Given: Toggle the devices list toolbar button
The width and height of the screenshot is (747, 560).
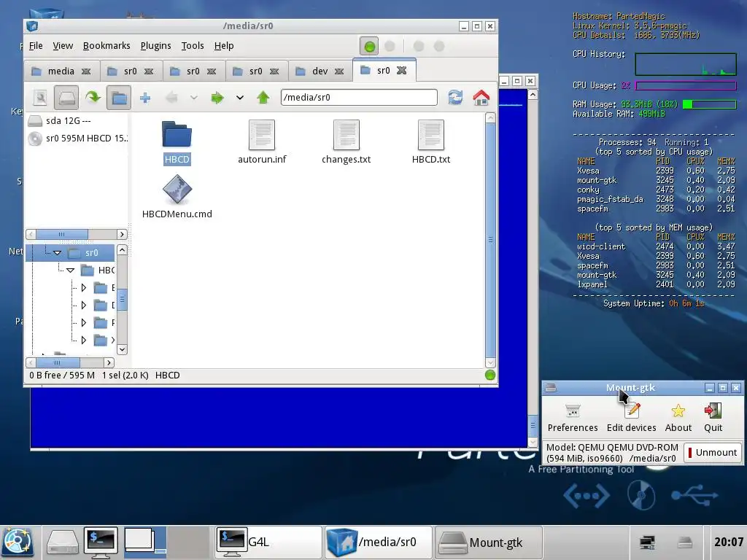Looking at the screenshot, I should coord(66,98).
